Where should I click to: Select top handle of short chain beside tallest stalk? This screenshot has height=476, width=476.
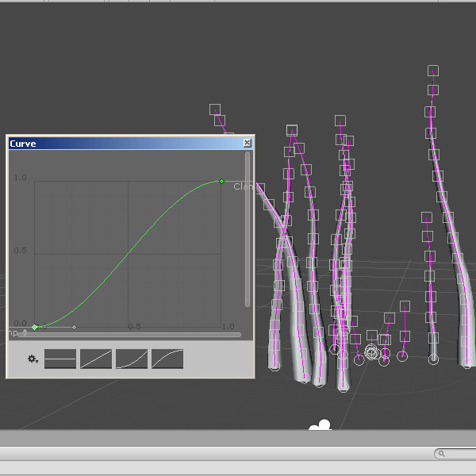click(x=427, y=217)
